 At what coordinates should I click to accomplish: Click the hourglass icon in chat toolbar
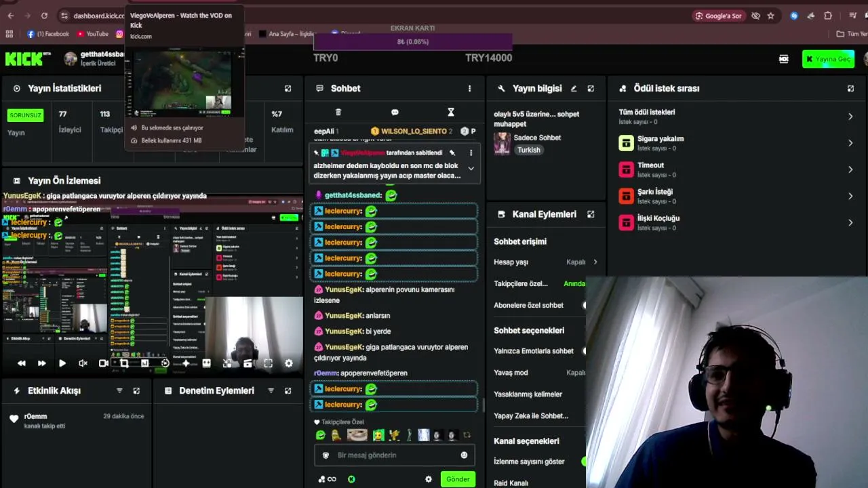(x=450, y=112)
